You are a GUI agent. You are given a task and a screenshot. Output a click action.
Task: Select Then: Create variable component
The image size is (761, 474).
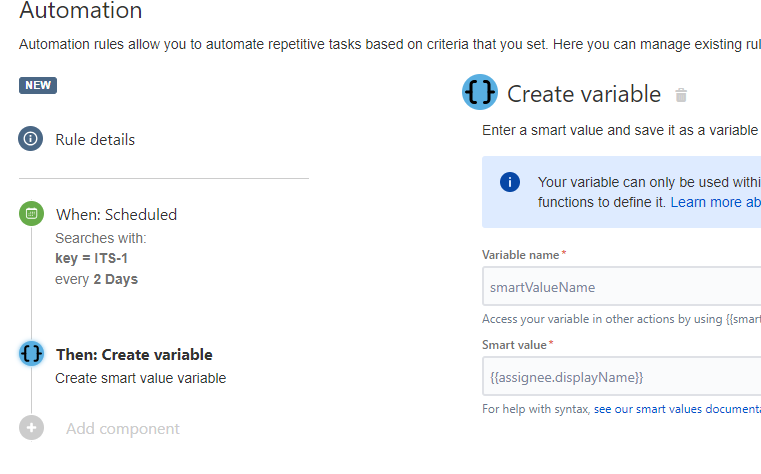[x=134, y=355]
